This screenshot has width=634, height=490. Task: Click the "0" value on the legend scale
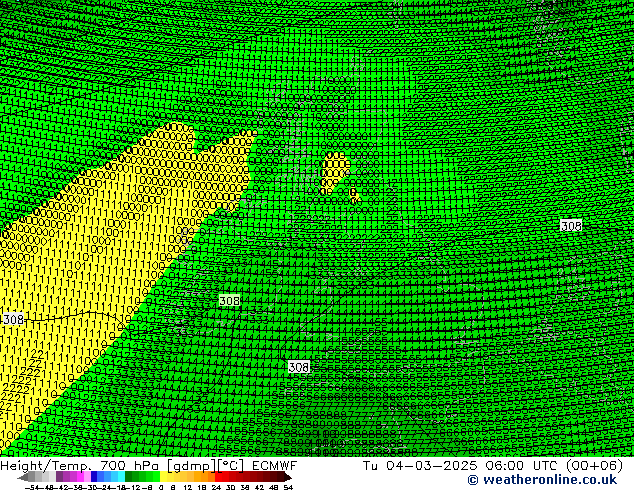click(x=161, y=487)
